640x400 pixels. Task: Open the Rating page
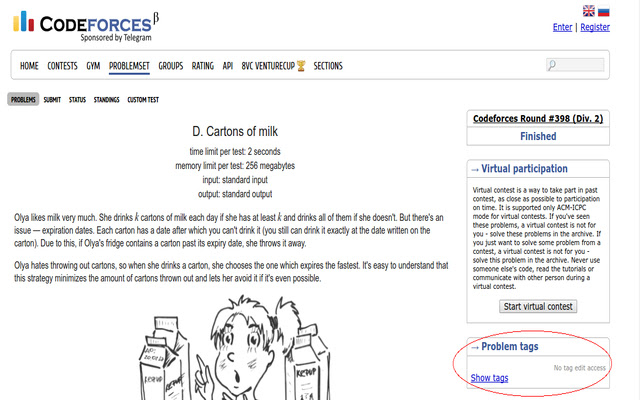coord(203,66)
